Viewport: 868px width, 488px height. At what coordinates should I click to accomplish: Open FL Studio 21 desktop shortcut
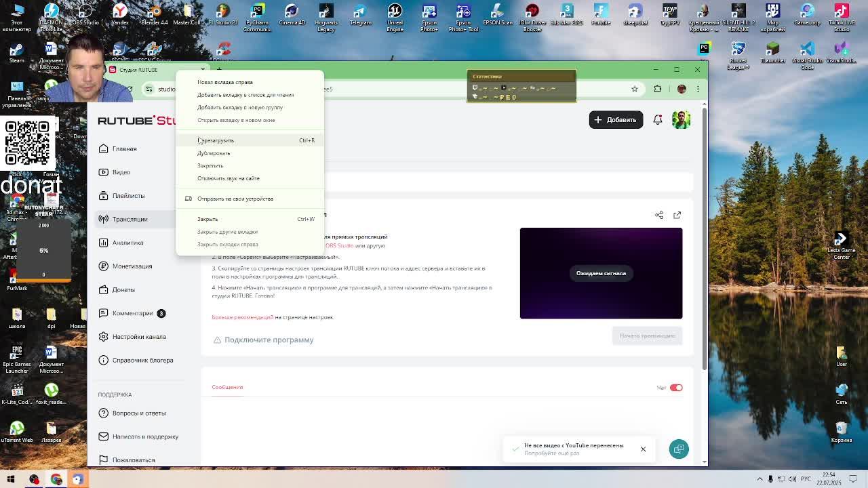(222, 15)
